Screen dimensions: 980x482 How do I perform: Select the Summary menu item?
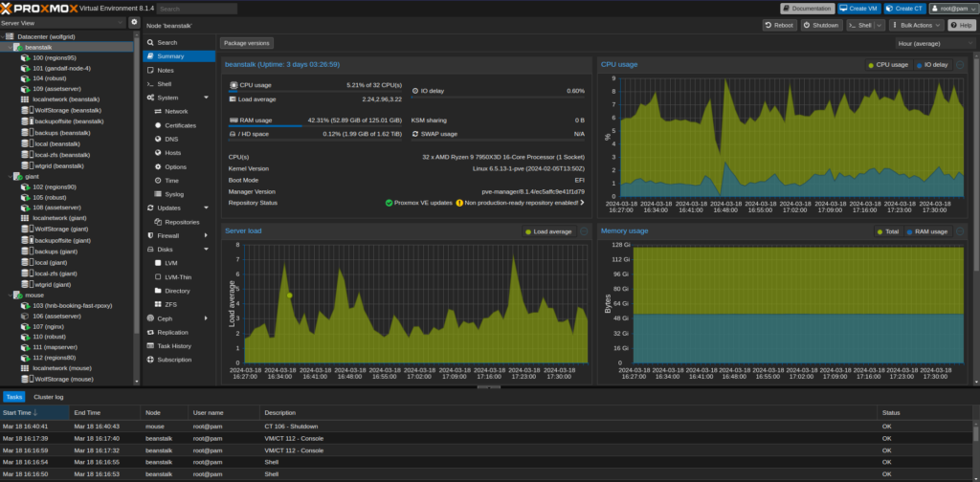170,56
